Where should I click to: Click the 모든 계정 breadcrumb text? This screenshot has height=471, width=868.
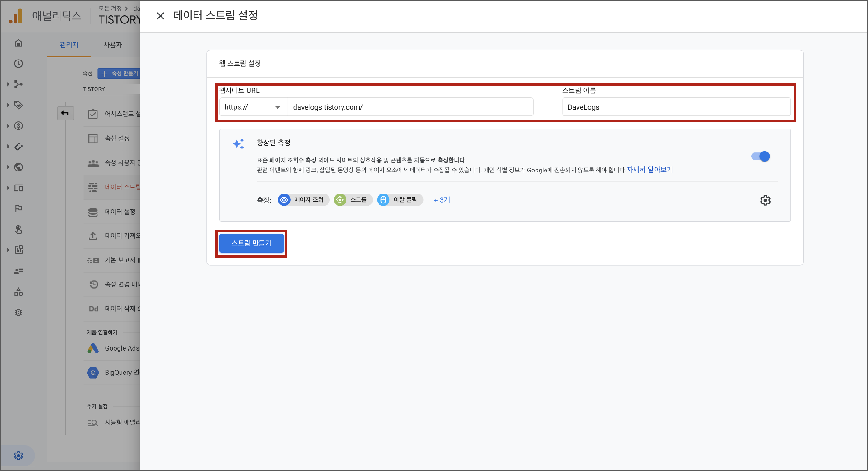pos(110,8)
